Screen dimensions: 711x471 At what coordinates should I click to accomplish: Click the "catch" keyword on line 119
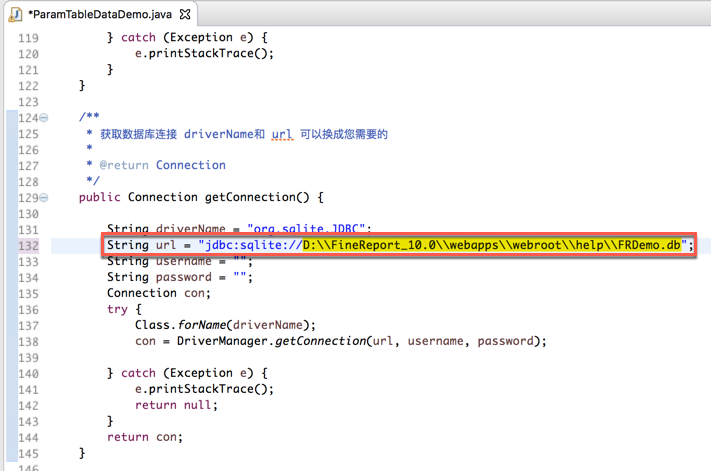(x=138, y=38)
